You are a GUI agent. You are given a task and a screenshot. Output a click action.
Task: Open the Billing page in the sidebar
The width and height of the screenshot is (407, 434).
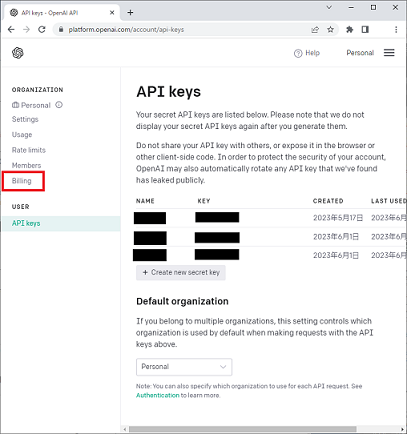(22, 181)
